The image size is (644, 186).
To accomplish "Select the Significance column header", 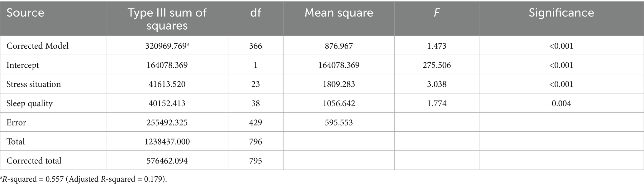I will pos(561,13).
